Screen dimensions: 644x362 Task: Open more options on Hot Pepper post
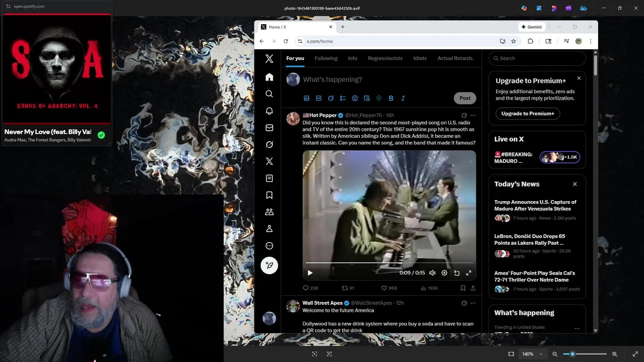473,115
